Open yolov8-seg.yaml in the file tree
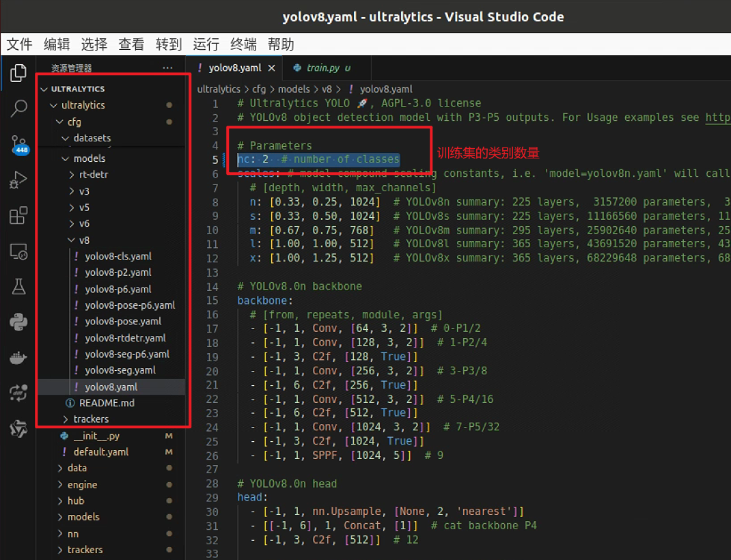Image resolution: width=731 pixels, height=560 pixels. tap(120, 370)
